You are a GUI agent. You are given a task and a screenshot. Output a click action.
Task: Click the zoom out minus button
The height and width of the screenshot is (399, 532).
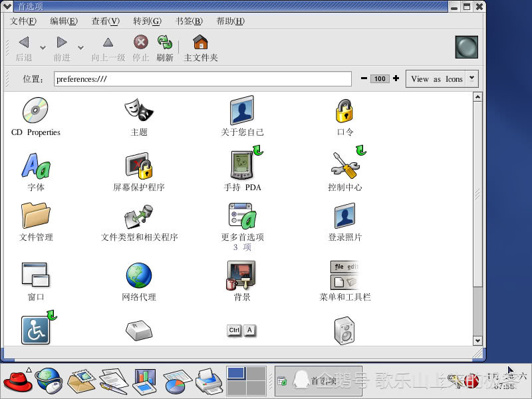click(x=364, y=78)
